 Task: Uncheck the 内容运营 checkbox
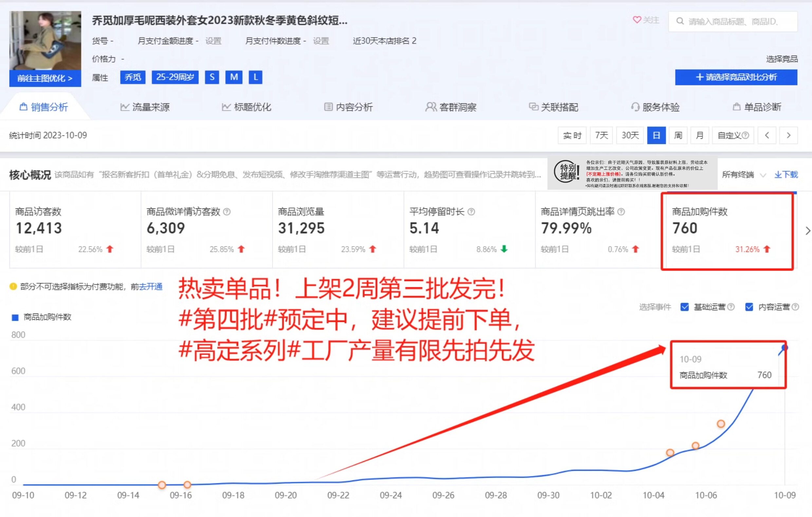749,307
